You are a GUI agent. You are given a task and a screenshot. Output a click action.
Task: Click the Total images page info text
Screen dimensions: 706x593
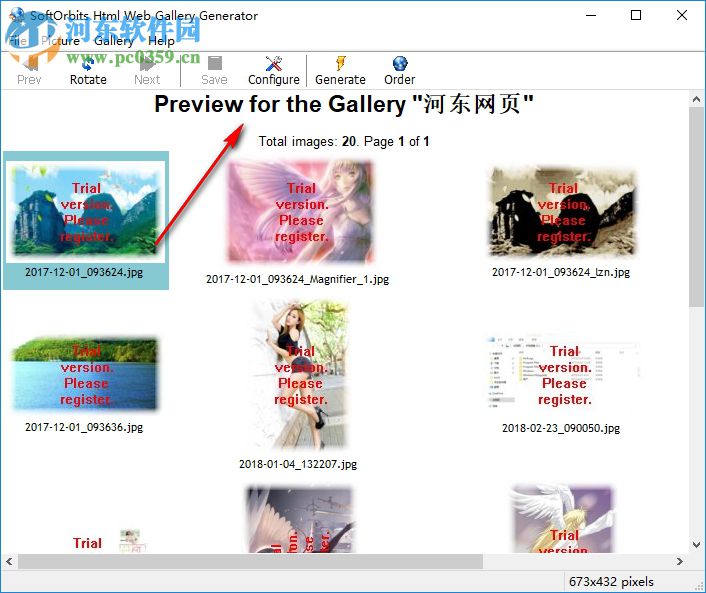coord(344,141)
